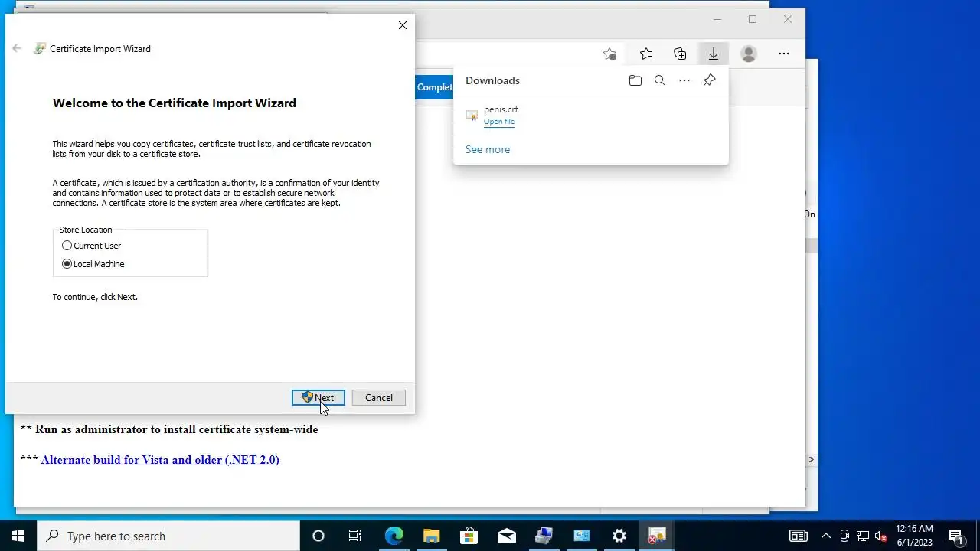
Task: Switch to Microsoft Edge on the taskbar
Action: pyautogui.click(x=394, y=536)
